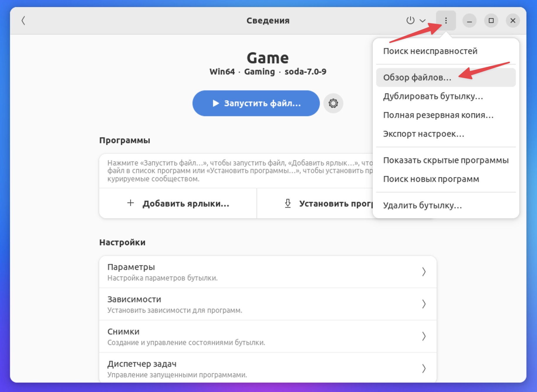Screen dimensions: 537x392
Task: Click the Win64 label
Action: coord(222,72)
